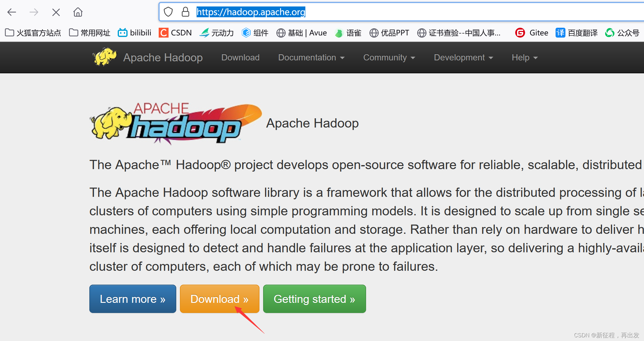Select the hadoop.apache.org address bar
This screenshot has height=341, width=644.
(401, 12)
